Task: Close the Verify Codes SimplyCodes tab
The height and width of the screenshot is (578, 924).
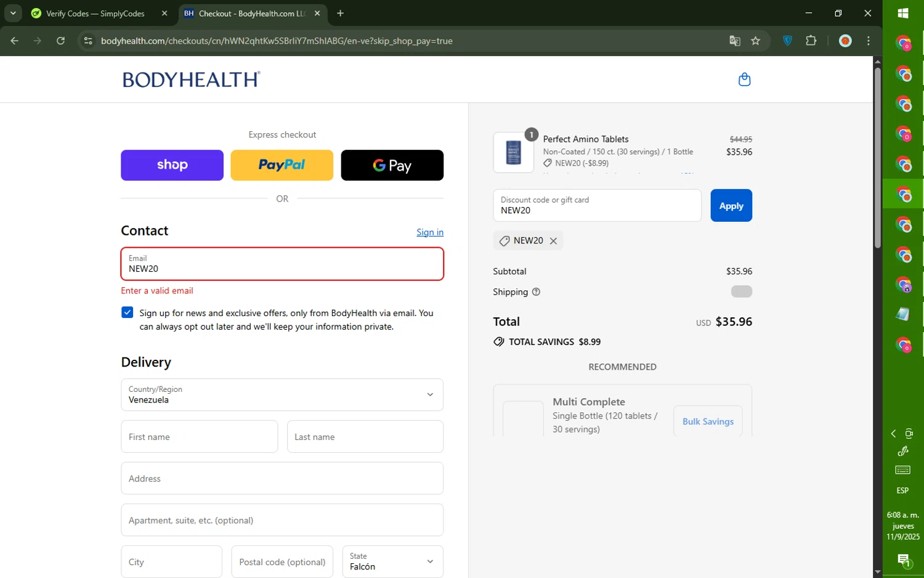Action: 164,13
